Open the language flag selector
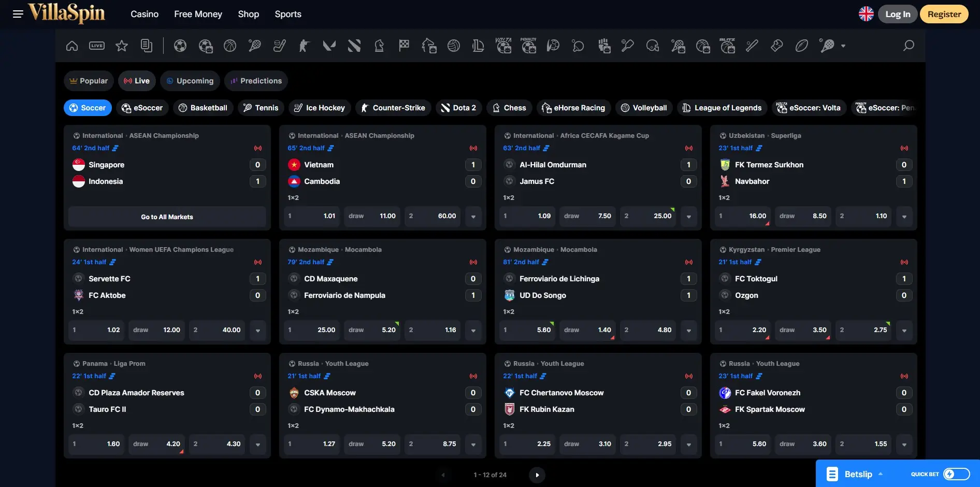The width and height of the screenshot is (980, 487). click(866, 14)
